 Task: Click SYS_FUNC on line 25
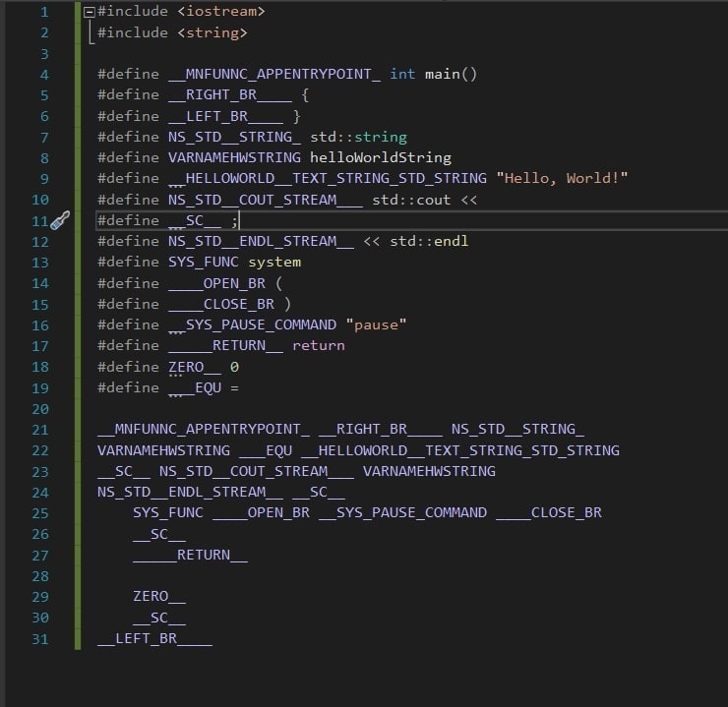(x=168, y=512)
